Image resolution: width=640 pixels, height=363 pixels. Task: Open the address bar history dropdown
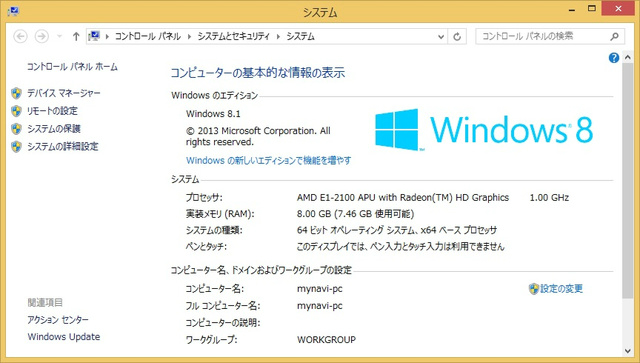441,37
